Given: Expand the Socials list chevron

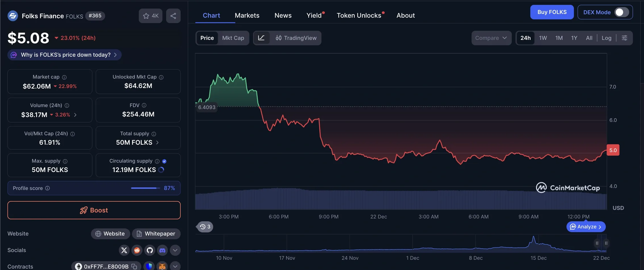Looking at the screenshot, I should coord(175,250).
